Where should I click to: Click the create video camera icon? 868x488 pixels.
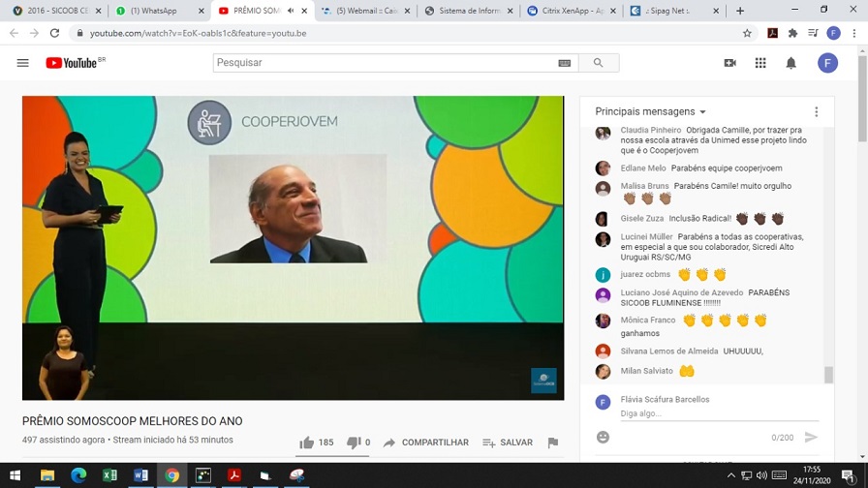[729, 63]
